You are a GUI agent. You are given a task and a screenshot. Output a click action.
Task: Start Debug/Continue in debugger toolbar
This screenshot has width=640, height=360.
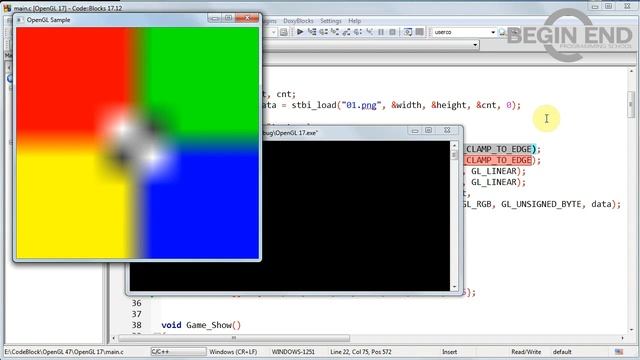[300, 32]
